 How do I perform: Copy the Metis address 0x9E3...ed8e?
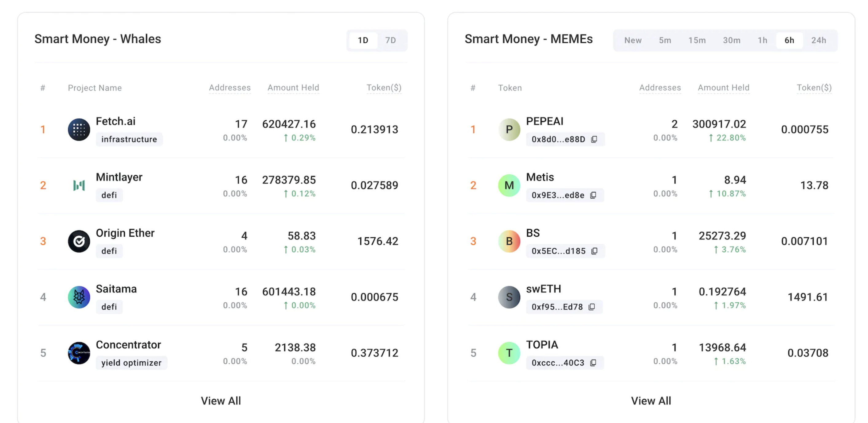coord(593,195)
